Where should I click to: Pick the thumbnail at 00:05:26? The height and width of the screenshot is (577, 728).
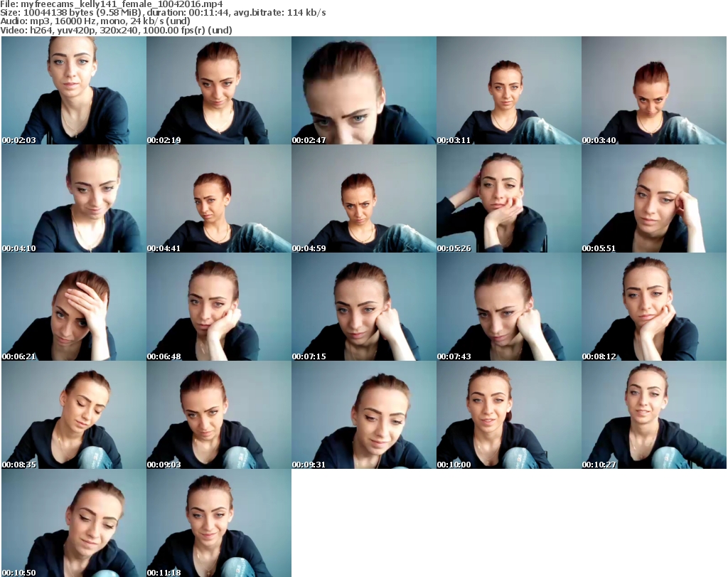pyautogui.click(x=508, y=198)
